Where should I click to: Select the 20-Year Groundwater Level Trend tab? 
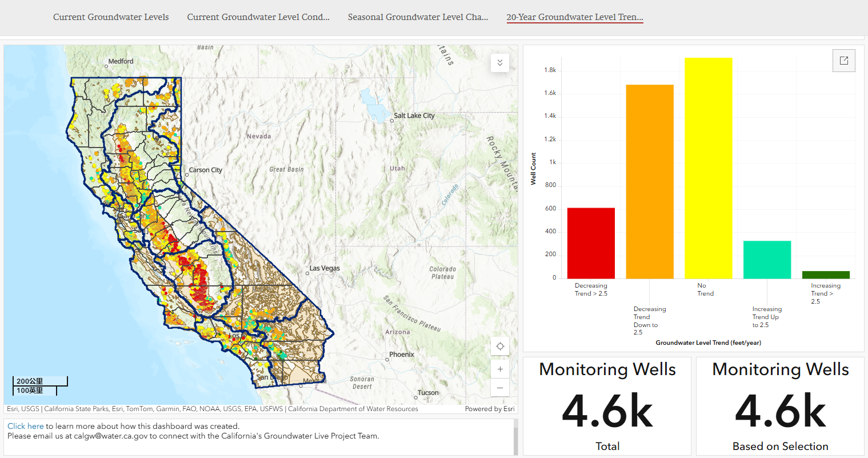point(574,17)
